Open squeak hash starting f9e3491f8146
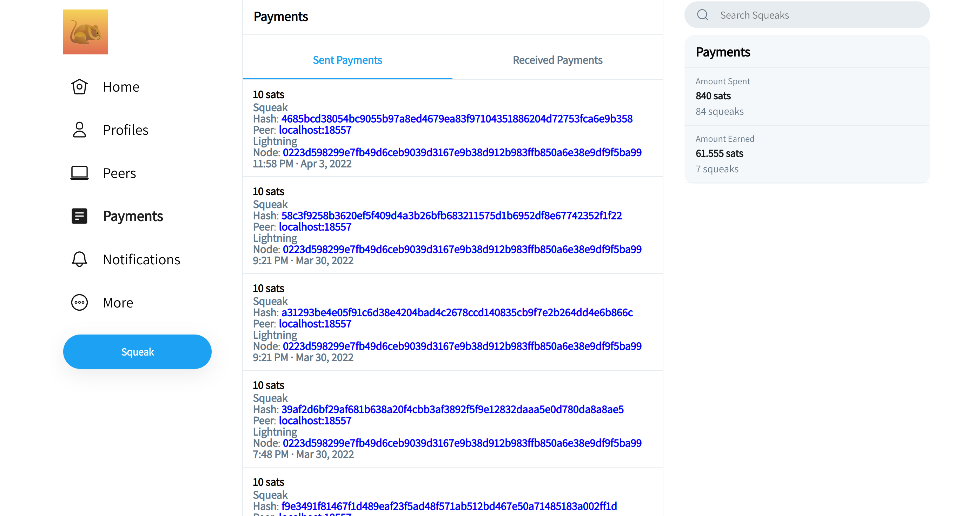 click(449, 506)
